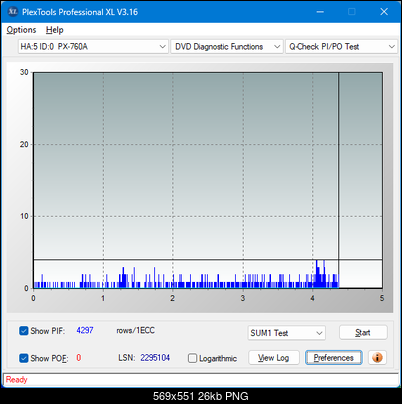402x404 pixels.
Task: Open Preferences
Action: pyautogui.click(x=334, y=358)
